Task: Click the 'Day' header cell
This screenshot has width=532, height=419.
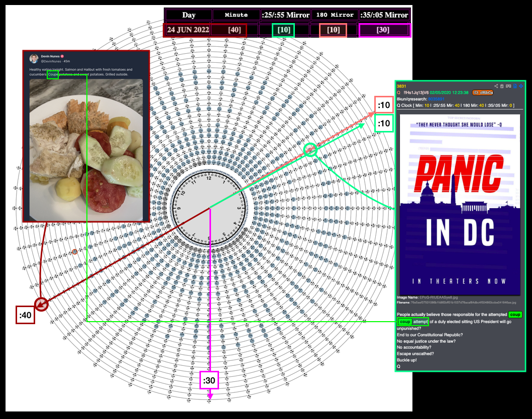Action: [x=189, y=15]
